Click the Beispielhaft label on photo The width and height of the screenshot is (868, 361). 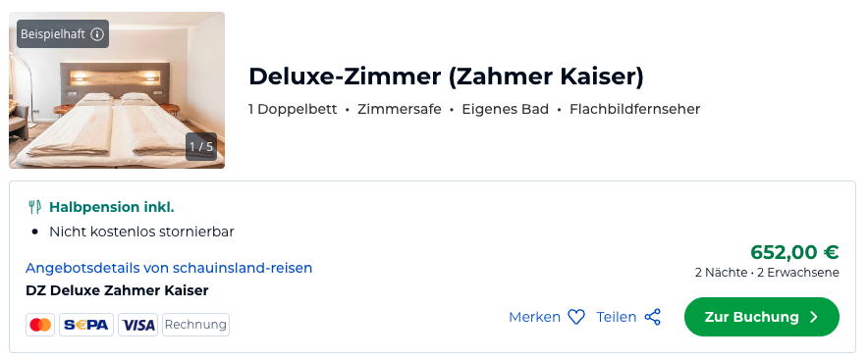(53, 34)
